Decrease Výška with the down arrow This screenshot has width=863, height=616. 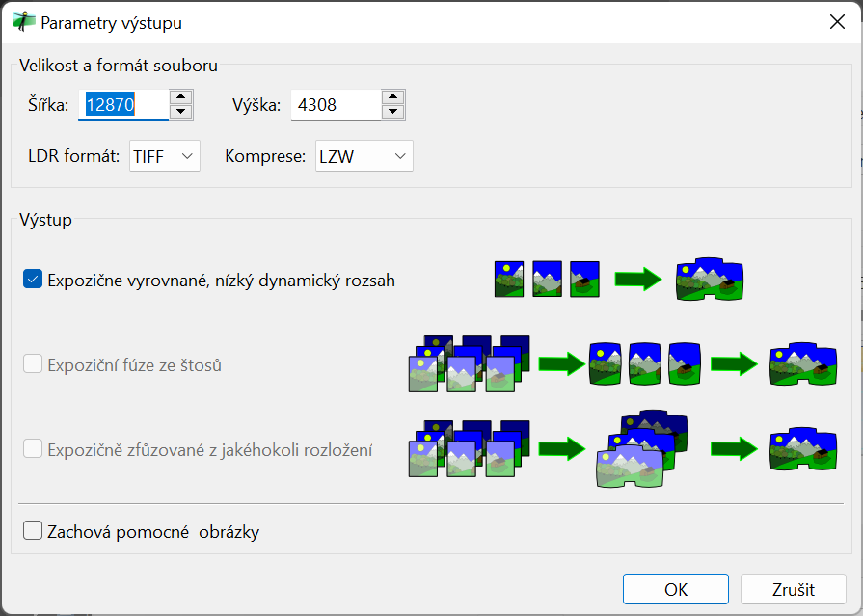[x=392, y=112]
